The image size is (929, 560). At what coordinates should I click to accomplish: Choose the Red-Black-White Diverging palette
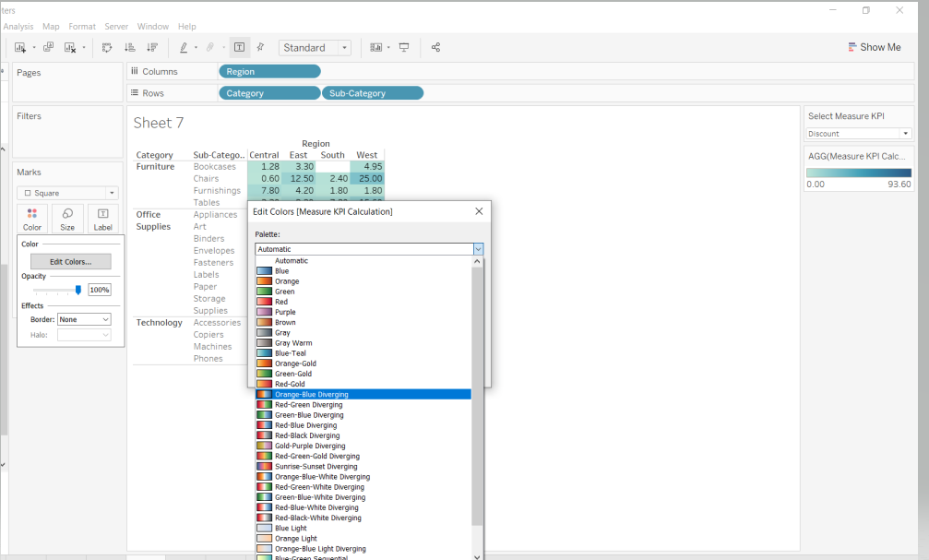[x=363, y=518]
